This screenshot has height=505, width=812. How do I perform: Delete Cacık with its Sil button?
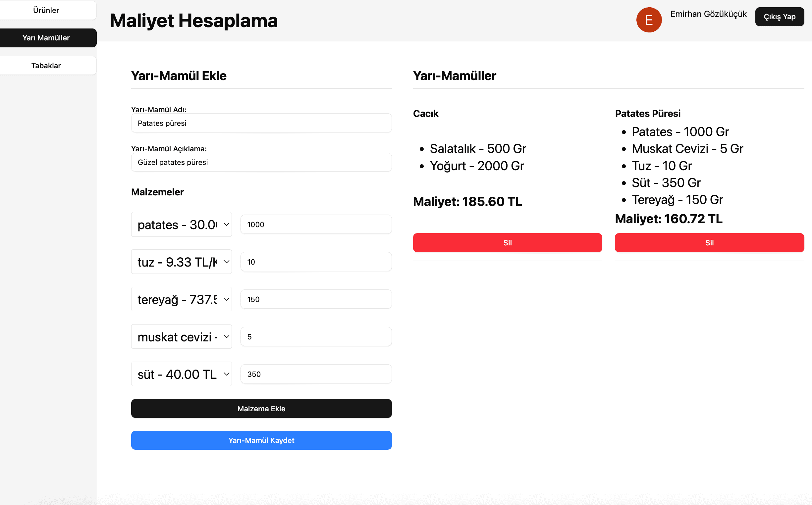507,243
